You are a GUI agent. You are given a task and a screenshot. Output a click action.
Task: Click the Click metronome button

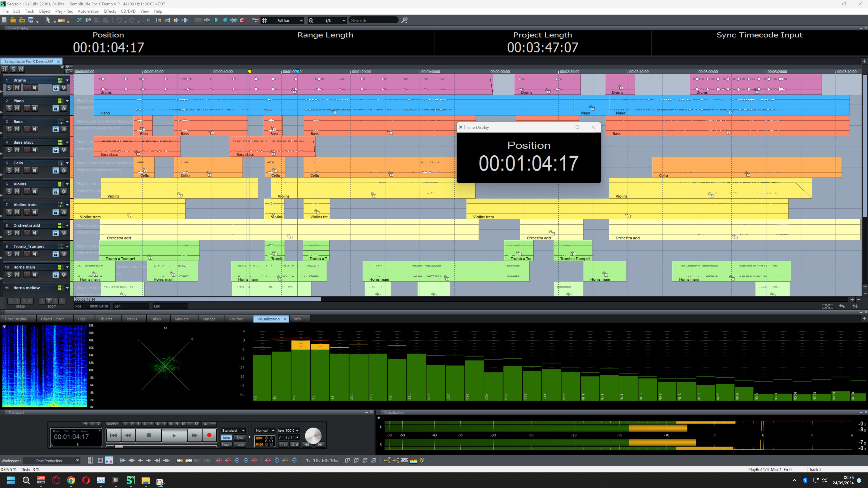point(283,445)
